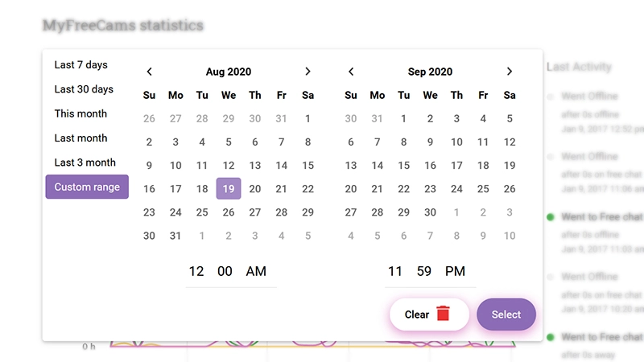Pick greyed August 30 in September grid

tap(351, 118)
